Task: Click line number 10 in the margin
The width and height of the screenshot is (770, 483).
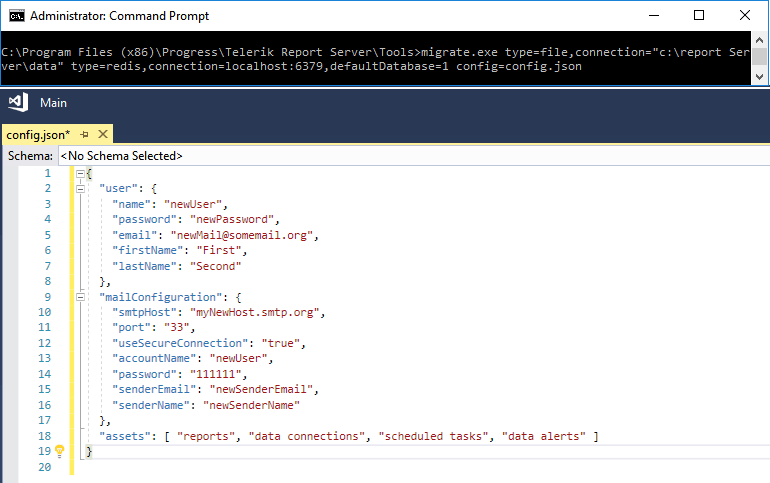Action: pos(44,312)
